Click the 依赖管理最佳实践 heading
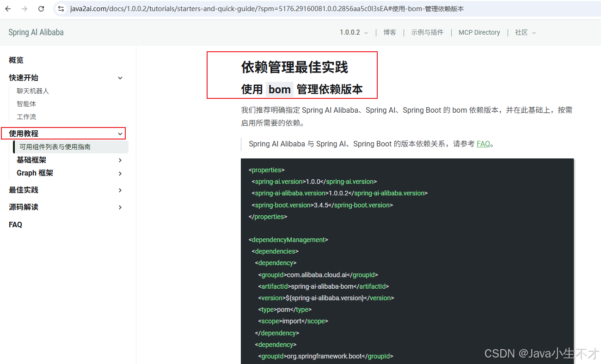Viewport: 601px width, 364px height. 294,67
